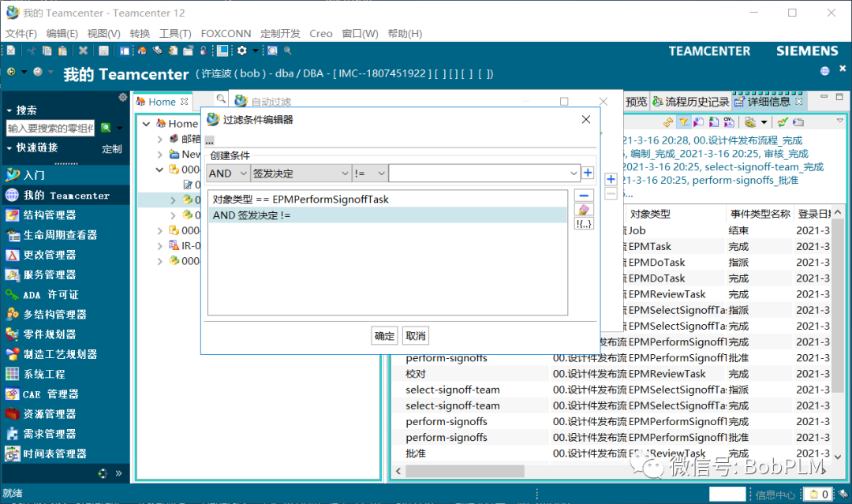Open the 工具(T) menu
This screenshot has height=504, width=852.
tap(175, 34)
